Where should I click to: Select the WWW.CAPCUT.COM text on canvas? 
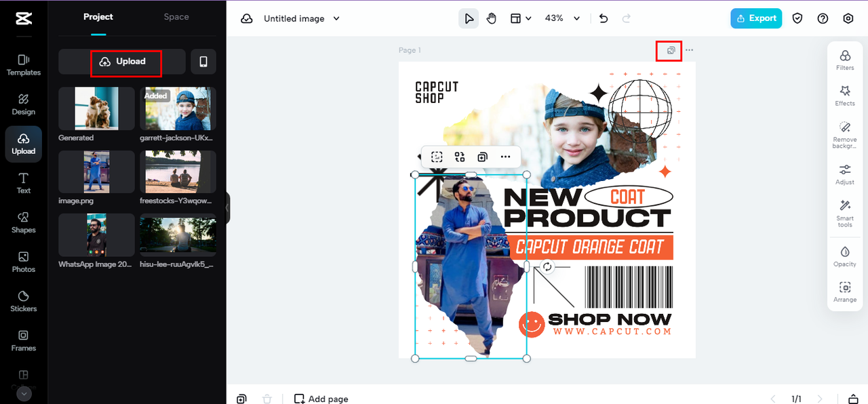coord(612,331)
